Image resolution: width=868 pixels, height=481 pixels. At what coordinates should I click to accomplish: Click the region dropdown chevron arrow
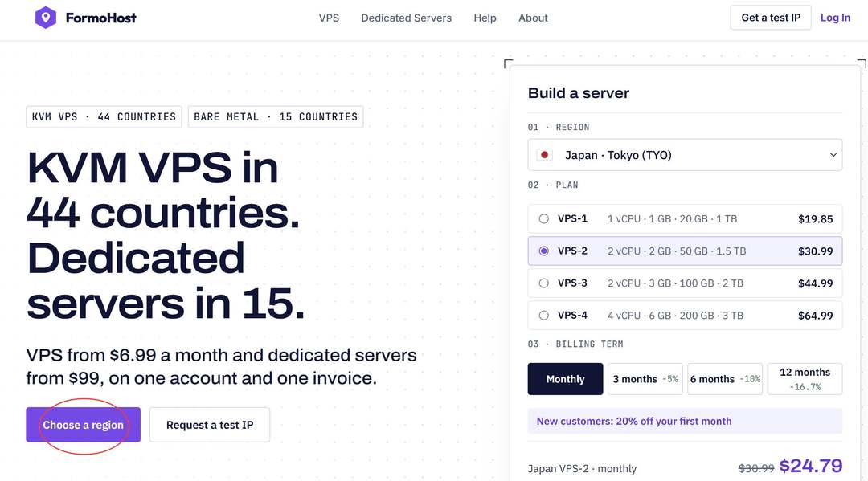point(833,155)
